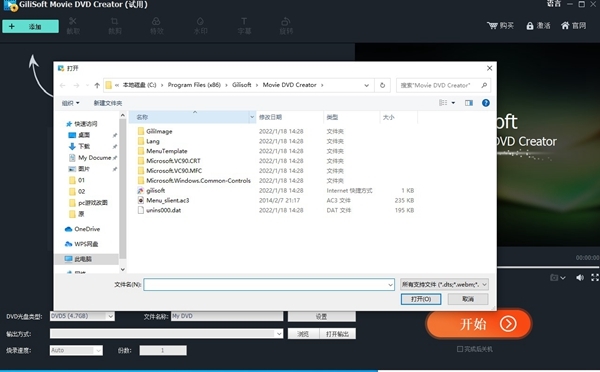Open the Name column filter dropdown

tap(252, 117)
